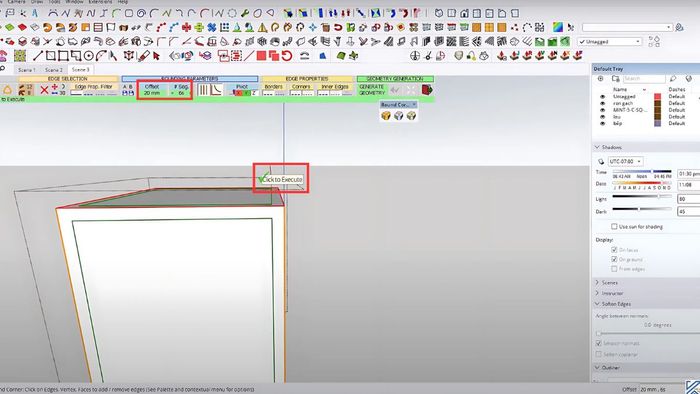Hide the 'ron gạch' tag via eye
This screenshot has width=700, height=394.
point(603,103)
